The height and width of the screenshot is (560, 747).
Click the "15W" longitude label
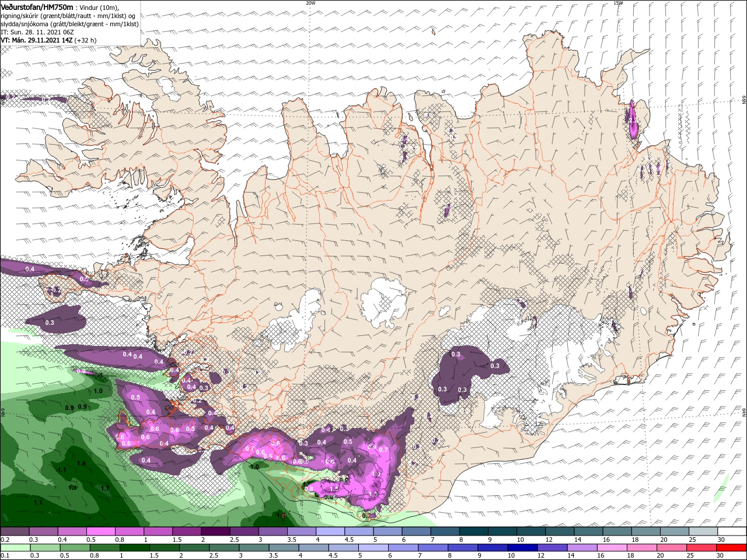coord(618,3)
